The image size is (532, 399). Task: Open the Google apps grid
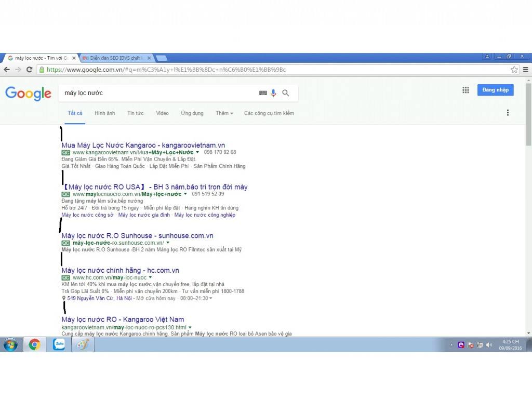click(466, 90)
